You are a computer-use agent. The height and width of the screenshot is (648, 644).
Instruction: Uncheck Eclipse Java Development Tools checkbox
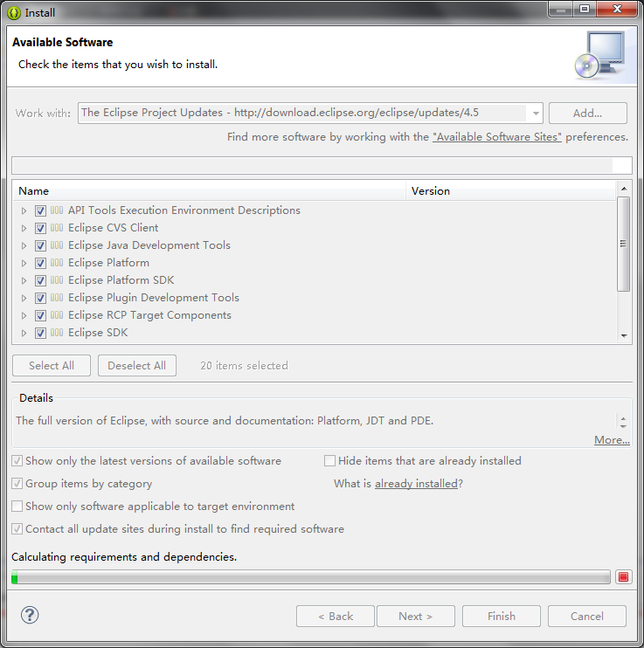click(40, 245)
